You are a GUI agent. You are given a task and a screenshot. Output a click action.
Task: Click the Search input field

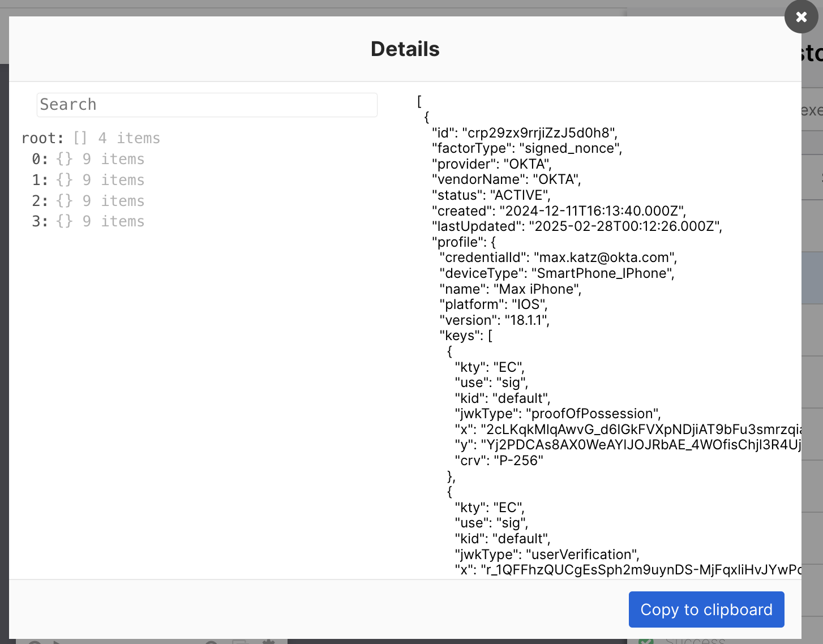coord(207,105)
